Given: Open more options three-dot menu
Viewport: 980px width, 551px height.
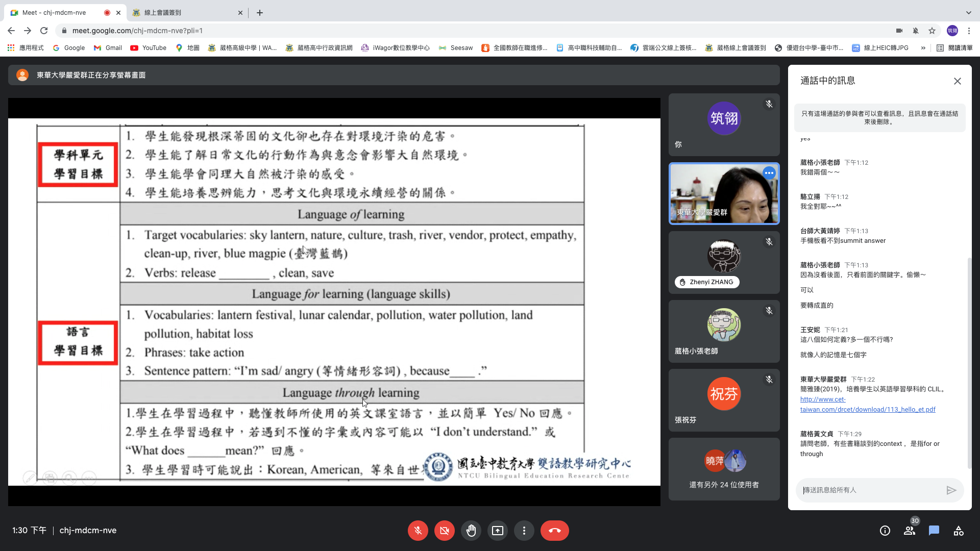Looking at the screenshot, I should point(524,531).
